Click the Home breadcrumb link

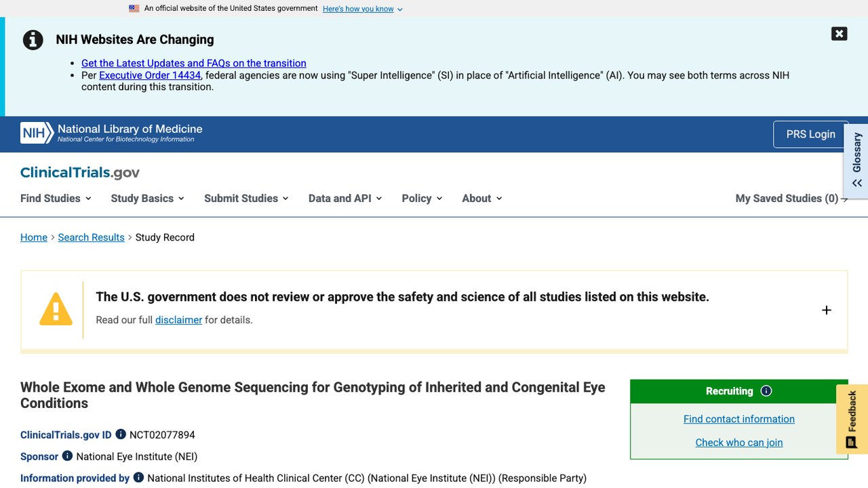[x=34, y=237]
